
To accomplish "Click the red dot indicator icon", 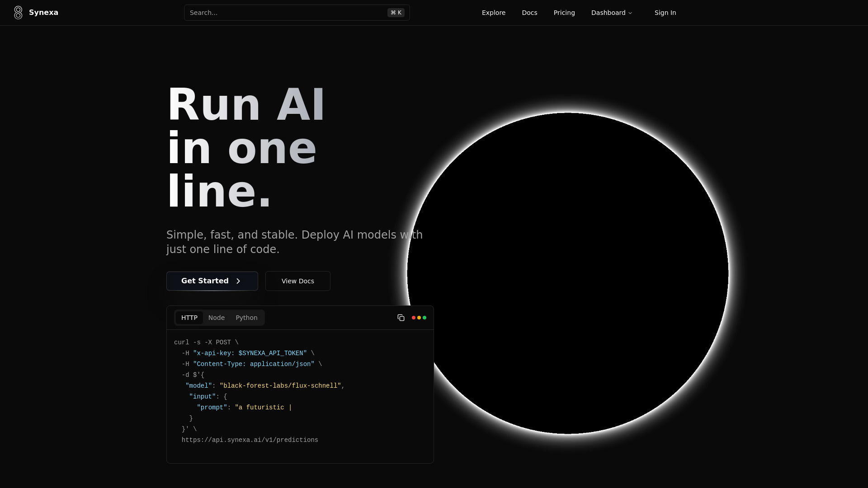I will 414,318.
